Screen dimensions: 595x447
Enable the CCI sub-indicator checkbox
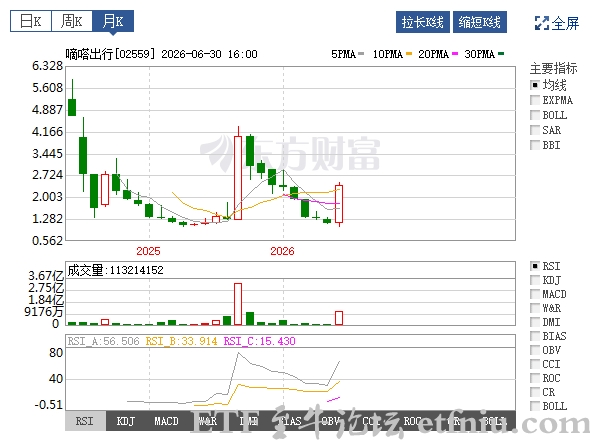[535, 364]
